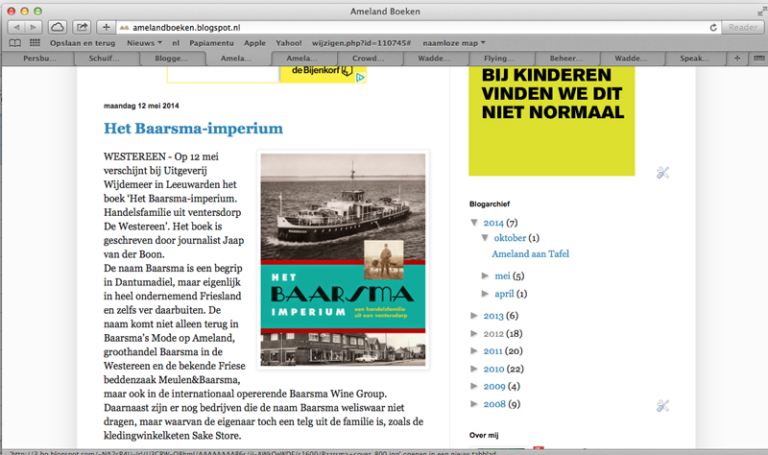Expand the 2012 archive triangle
Screen dimensions: 768x455
point(474,333)
